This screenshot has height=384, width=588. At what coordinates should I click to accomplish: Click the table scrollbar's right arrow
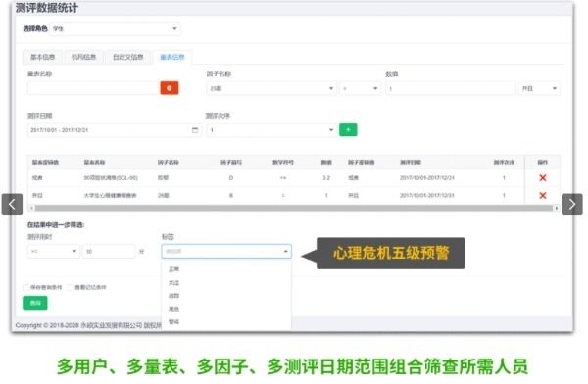tap(557, 208)
